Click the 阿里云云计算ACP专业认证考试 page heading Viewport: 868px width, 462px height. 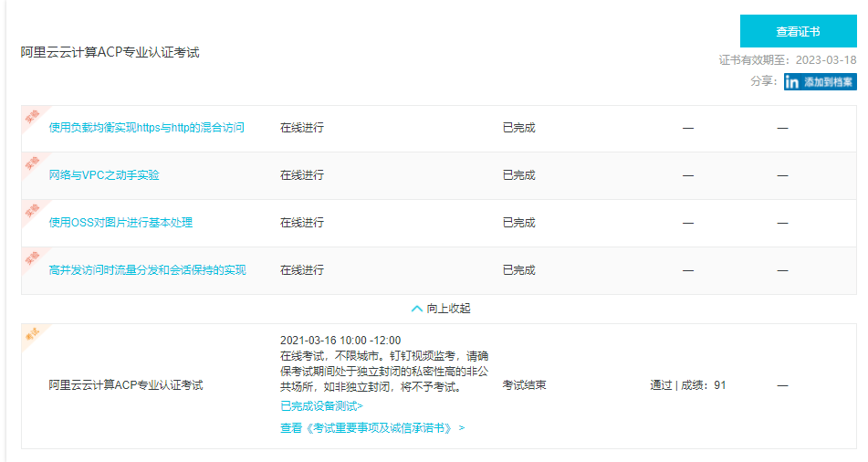pos(110,53)
